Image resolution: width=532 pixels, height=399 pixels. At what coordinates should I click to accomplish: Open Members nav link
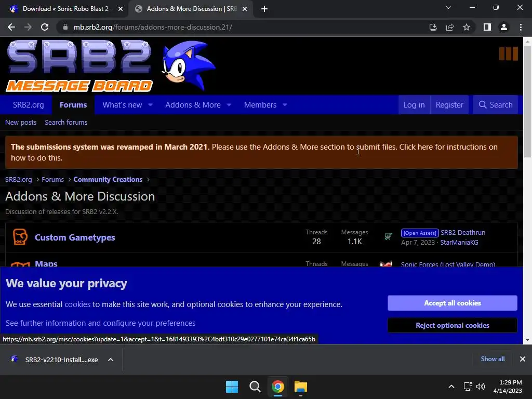click(x=260, y=105)
